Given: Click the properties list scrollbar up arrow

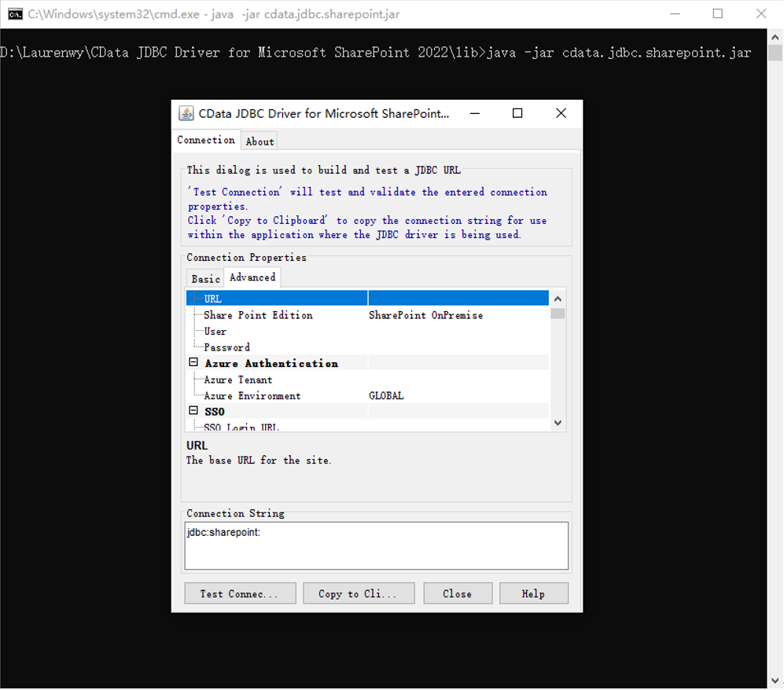Looking at the screenshot, I should 558,298.
